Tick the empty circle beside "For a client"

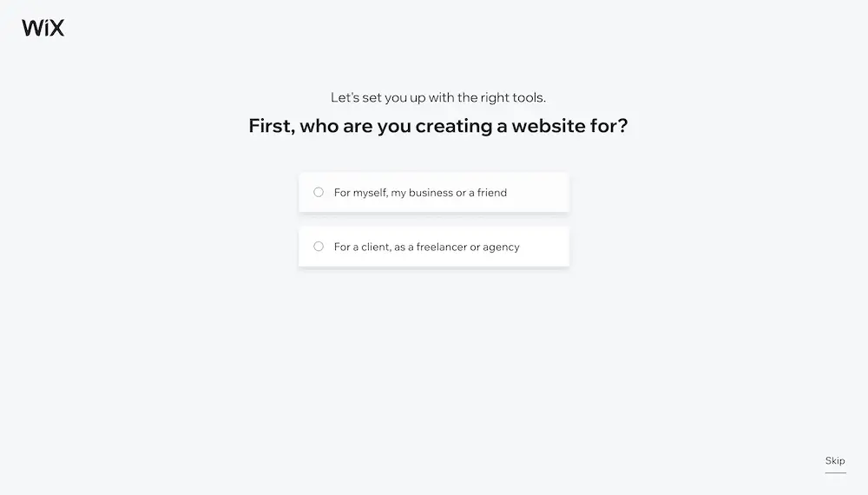pyautogui.click(x=319, y=247)
